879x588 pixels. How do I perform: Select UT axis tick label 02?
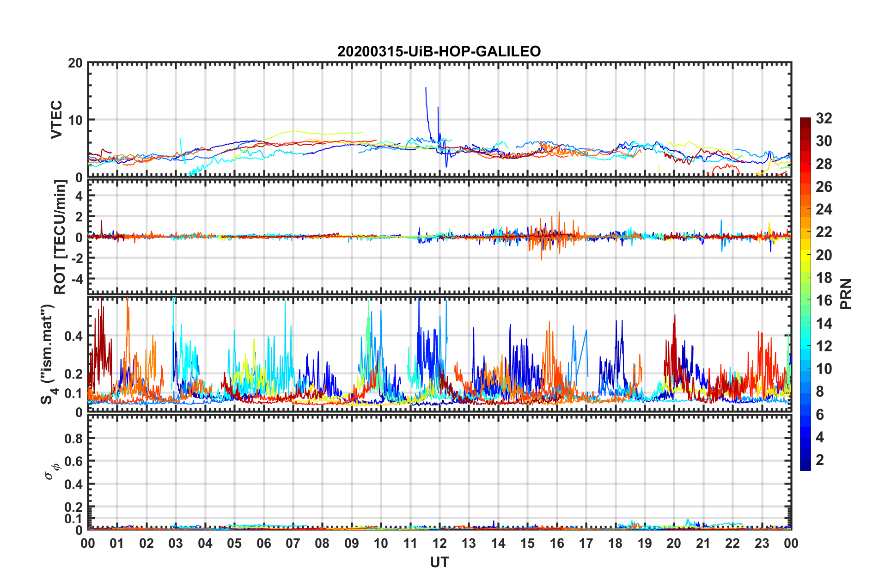coord(146,543)
